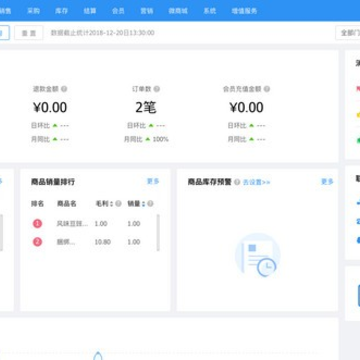360x360 pixels.
Task: Click 日环比 up arrow under 会员充值金额
Action: 252,125
